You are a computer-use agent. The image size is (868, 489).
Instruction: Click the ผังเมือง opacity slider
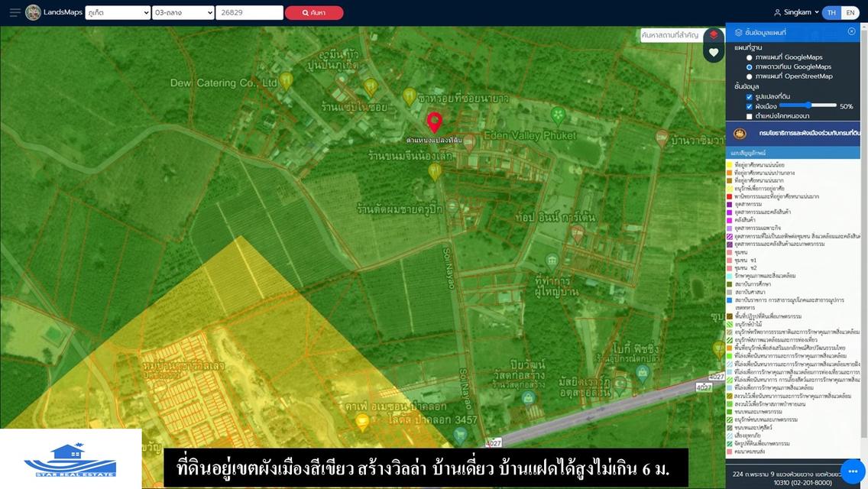[808, 105]
